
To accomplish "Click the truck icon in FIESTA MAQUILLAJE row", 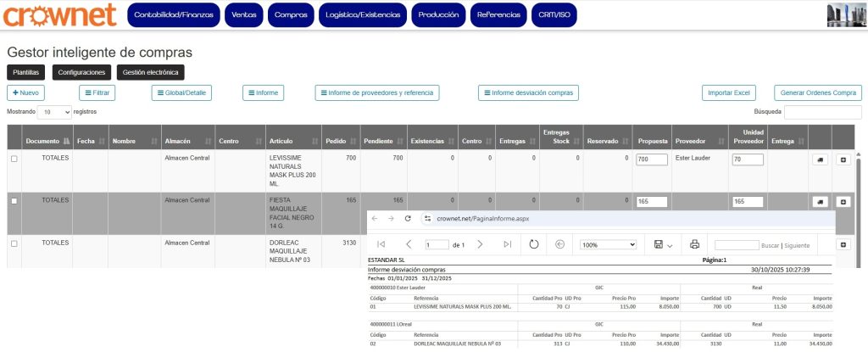I will 820,201.
